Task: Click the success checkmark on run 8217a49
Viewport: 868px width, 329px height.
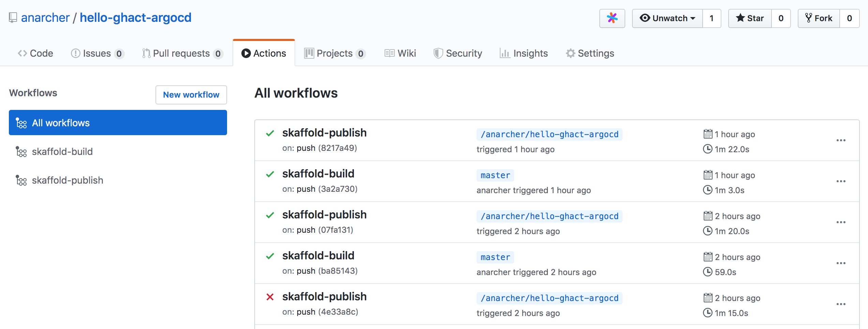Action: [270, 133]
